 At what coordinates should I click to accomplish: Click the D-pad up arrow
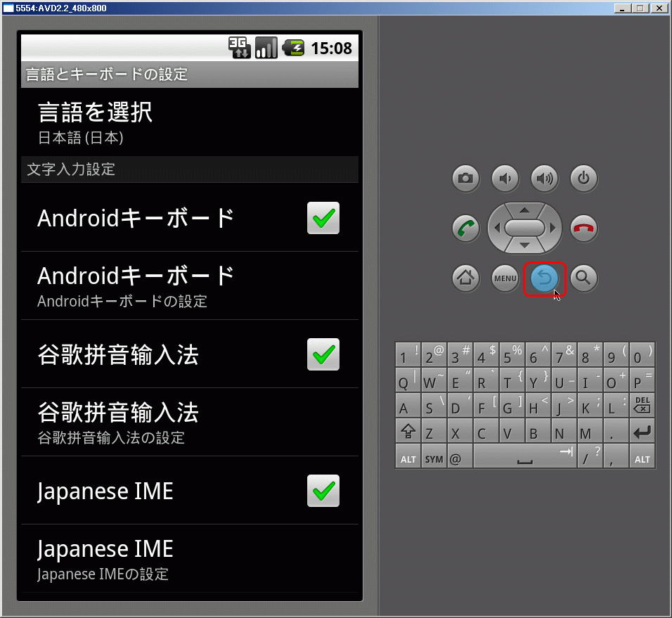pyautogui.click(x=524, y=210)
